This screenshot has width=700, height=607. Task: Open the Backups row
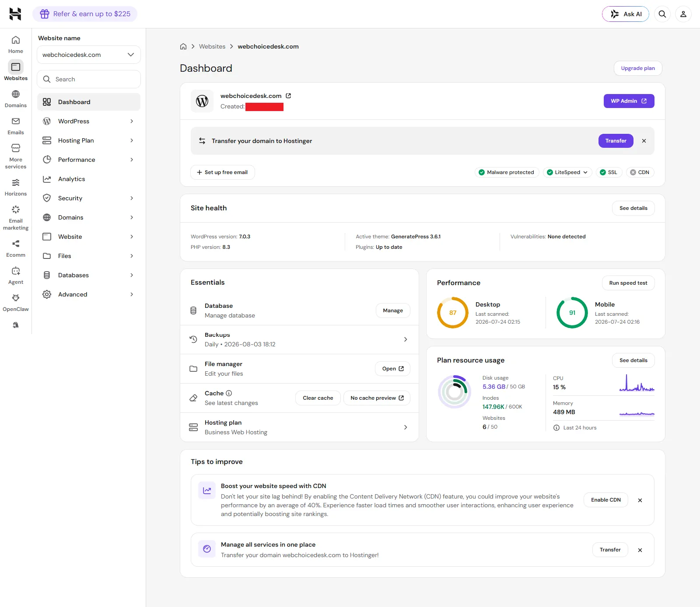[x=300, y=339]
